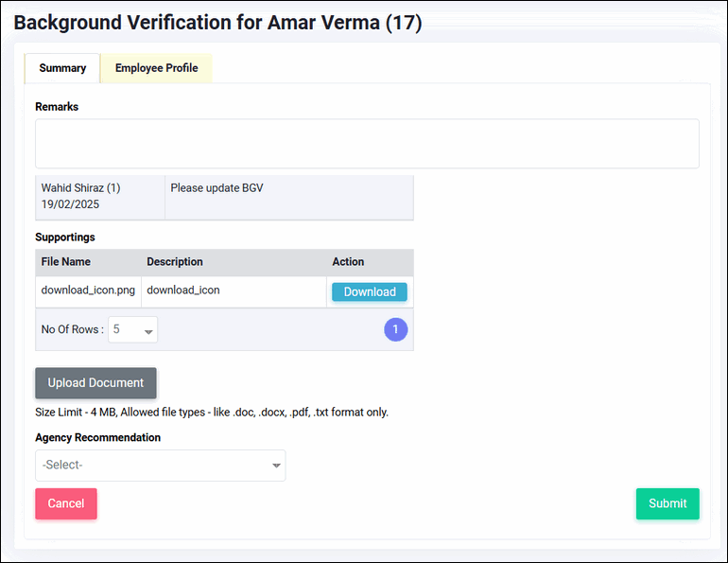This screenshot has width=728, height=563.
Task: Go to page 1 of supportings
Action: click(395, 329)
